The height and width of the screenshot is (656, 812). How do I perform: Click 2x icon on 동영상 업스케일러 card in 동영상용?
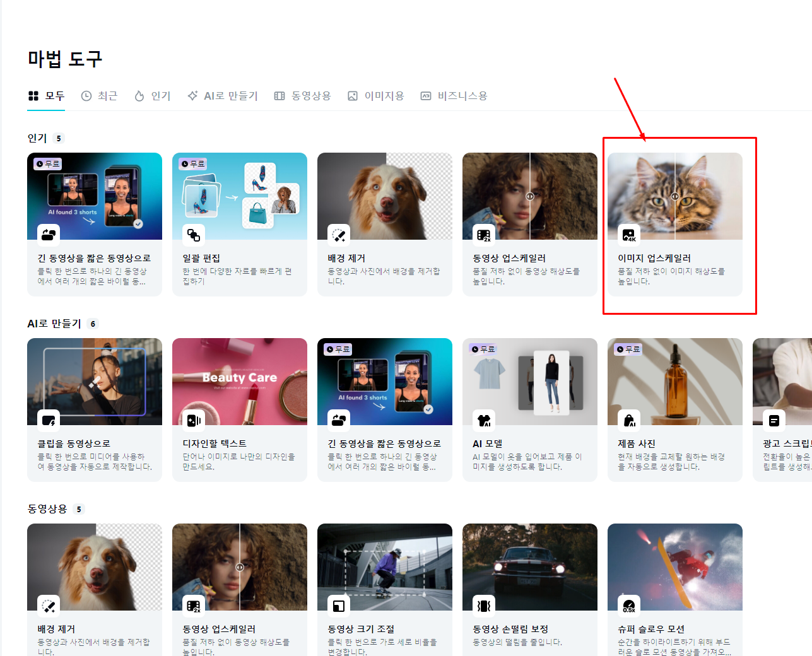[194, 606]
